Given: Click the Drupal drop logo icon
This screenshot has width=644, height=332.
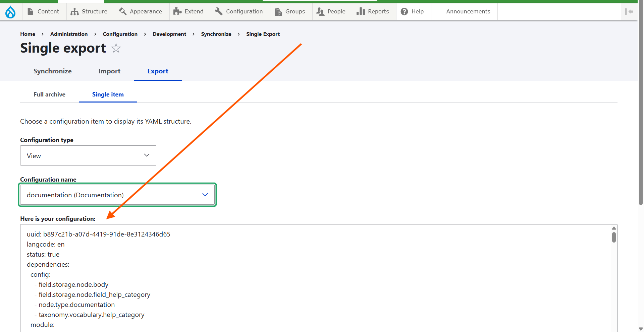Looking at the screenshot, I should click(x=10, y=12).
